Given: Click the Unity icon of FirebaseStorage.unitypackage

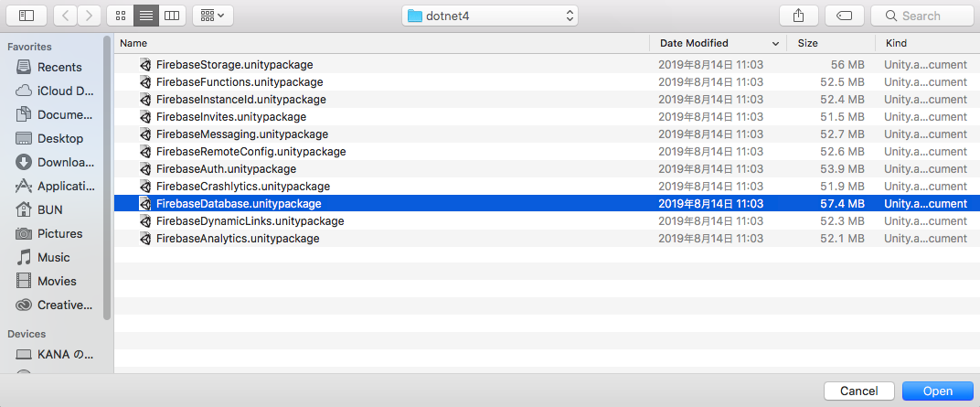Looking at the screenshot, I should click(x=145, y=64).
